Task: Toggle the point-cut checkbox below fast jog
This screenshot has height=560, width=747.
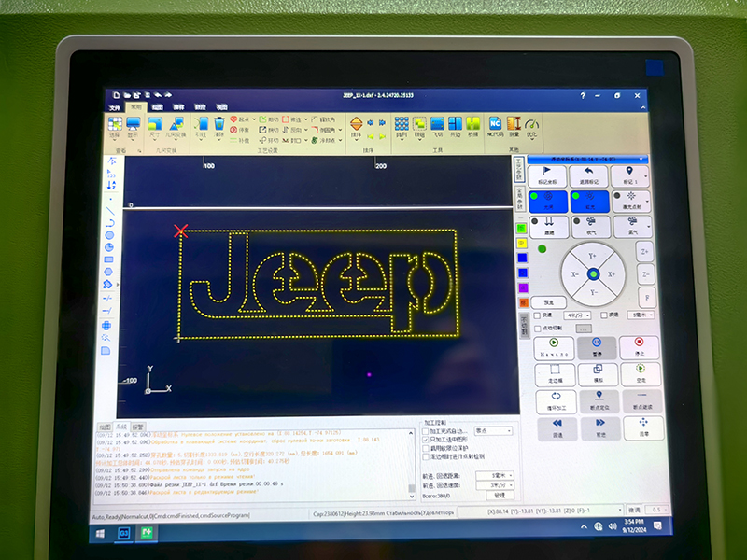Action: point(535,329)
